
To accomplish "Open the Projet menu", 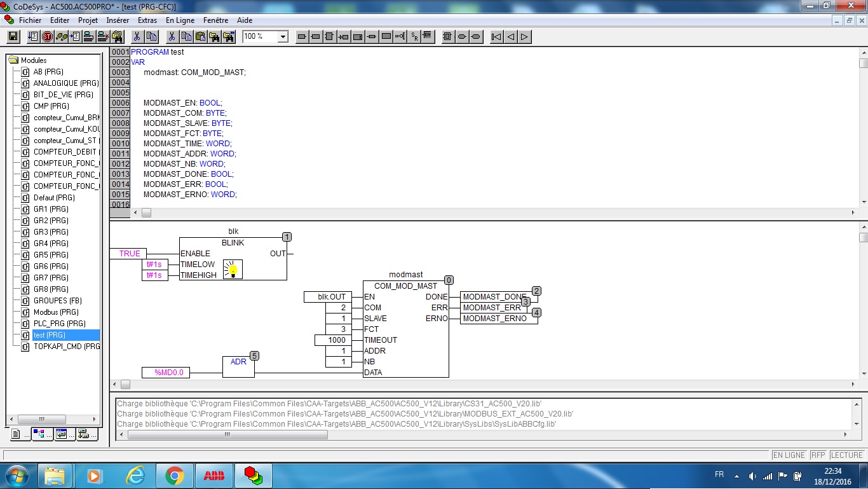I will click(x=88, y=20).
